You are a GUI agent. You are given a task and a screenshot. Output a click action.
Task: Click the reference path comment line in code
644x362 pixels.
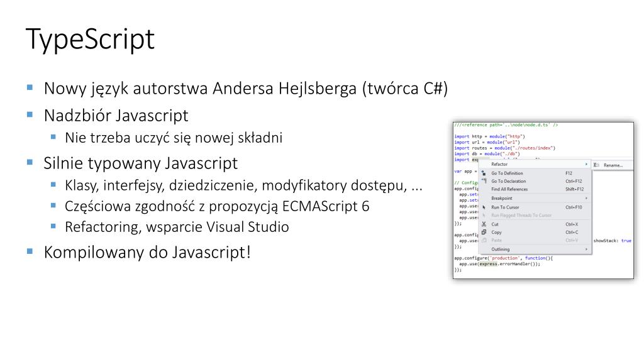506,125
